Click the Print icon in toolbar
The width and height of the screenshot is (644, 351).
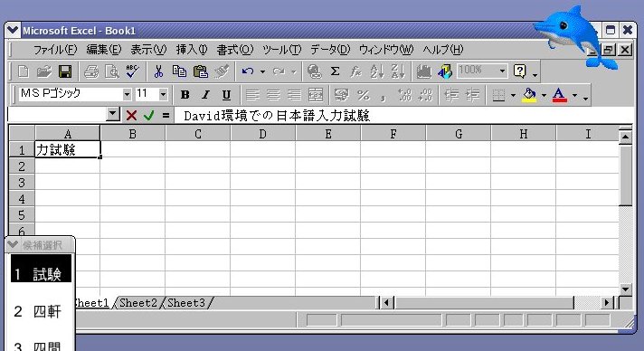(x=91, y=71)
